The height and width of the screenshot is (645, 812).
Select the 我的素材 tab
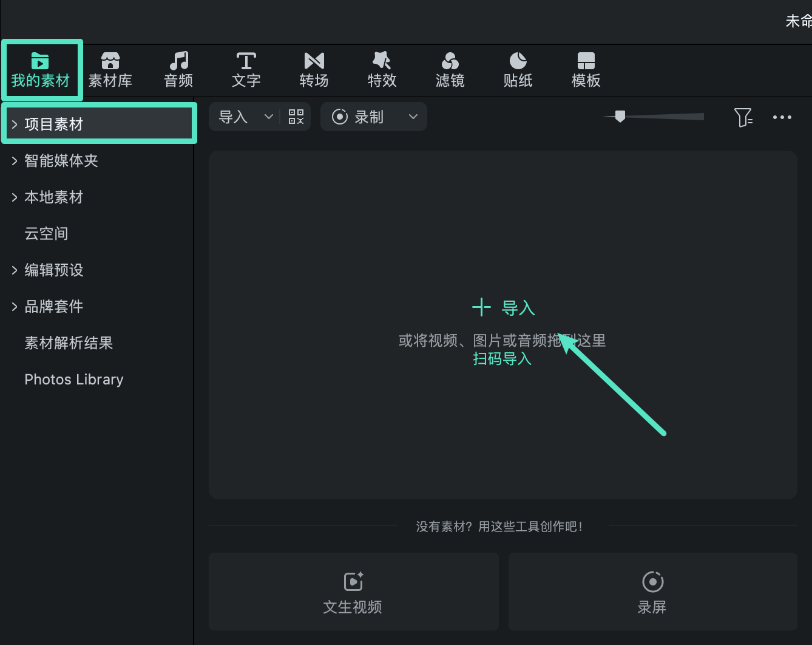[41, 70]
